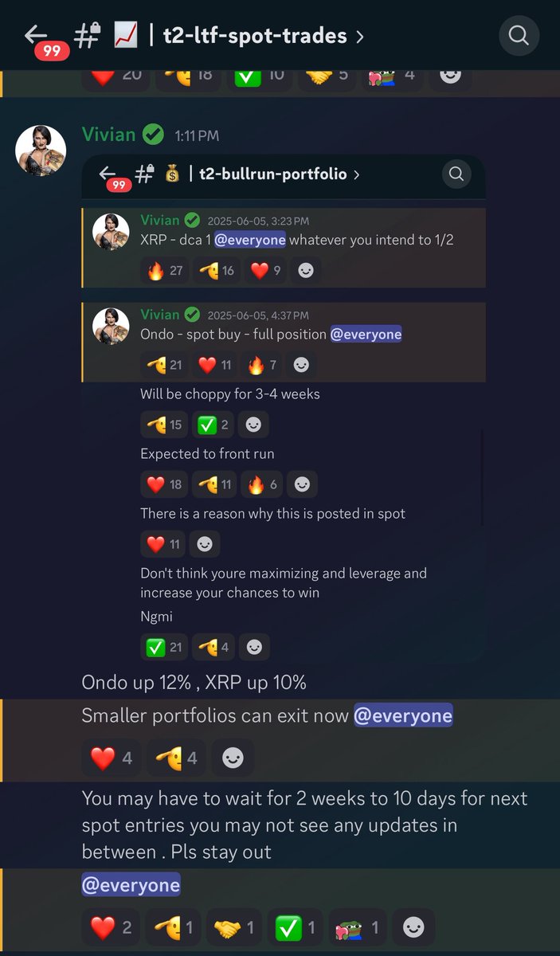Toggle fire reaction with 27 on XRP message
Viewport: 560px width, 956px height.
[x=165, y=270]
